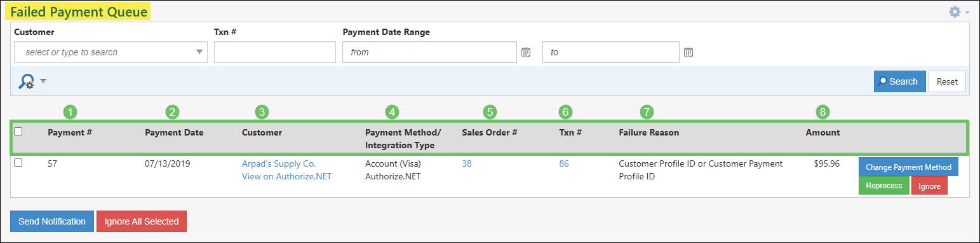The width and height of the screenshot is (980, 243).
Task: Click the Txn # column header
Action: pyautogui.click(x=570, y=133)
